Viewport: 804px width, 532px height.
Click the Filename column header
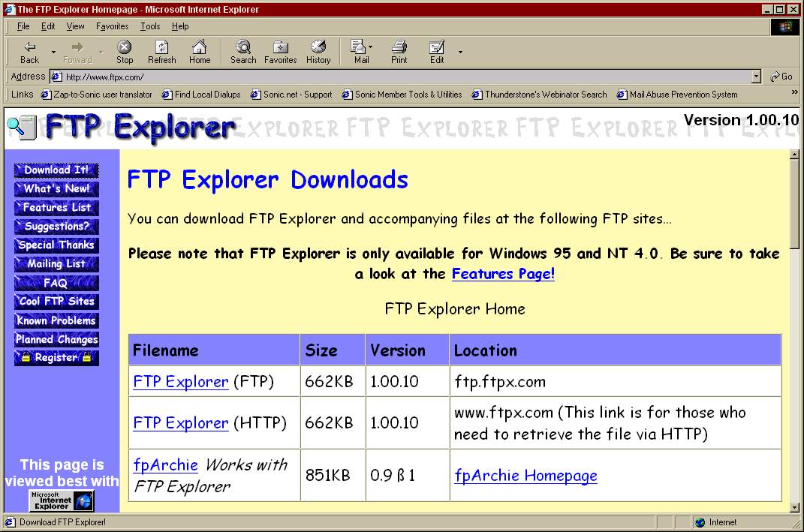click(214, 350)
